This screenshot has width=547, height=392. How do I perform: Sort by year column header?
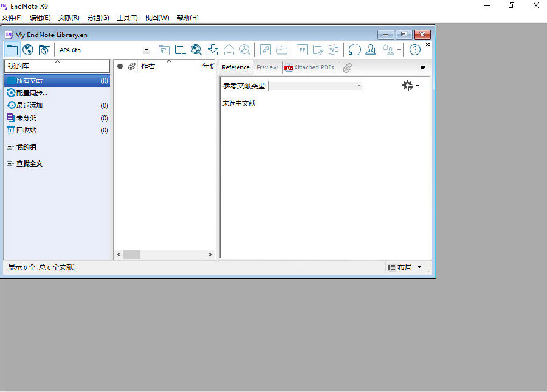[208, 66]
